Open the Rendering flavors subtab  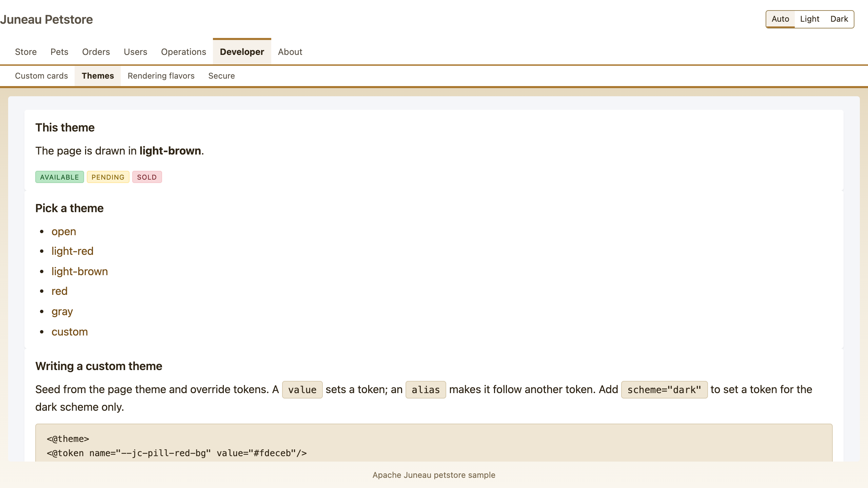(x=161, y=76)
